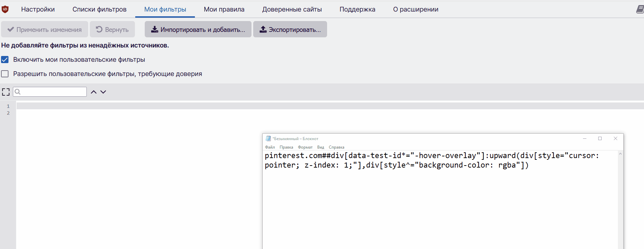The height and width of the screenshot is (249, 644).
Task: Select the Мои фильтры tab
Action: click(165, 9)
